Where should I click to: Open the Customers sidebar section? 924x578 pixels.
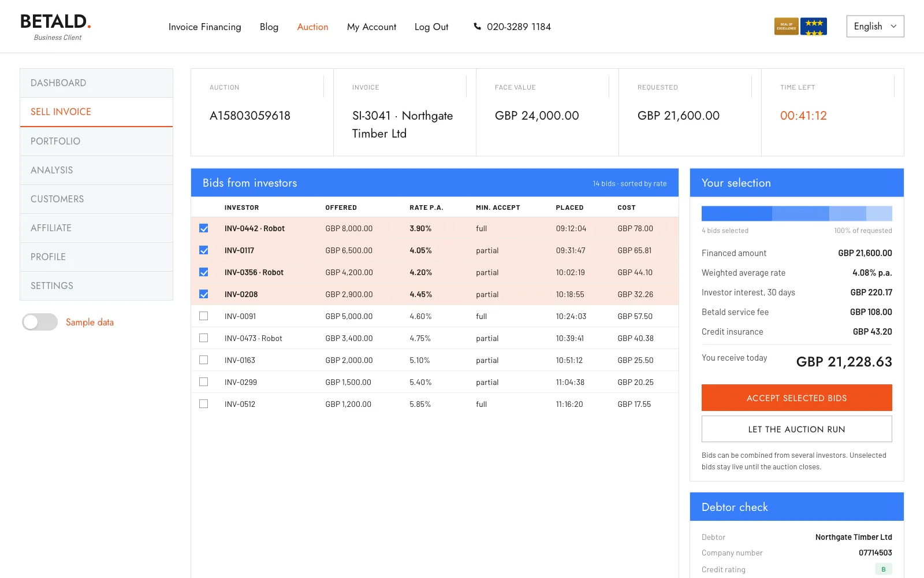(x=96, y=199)
